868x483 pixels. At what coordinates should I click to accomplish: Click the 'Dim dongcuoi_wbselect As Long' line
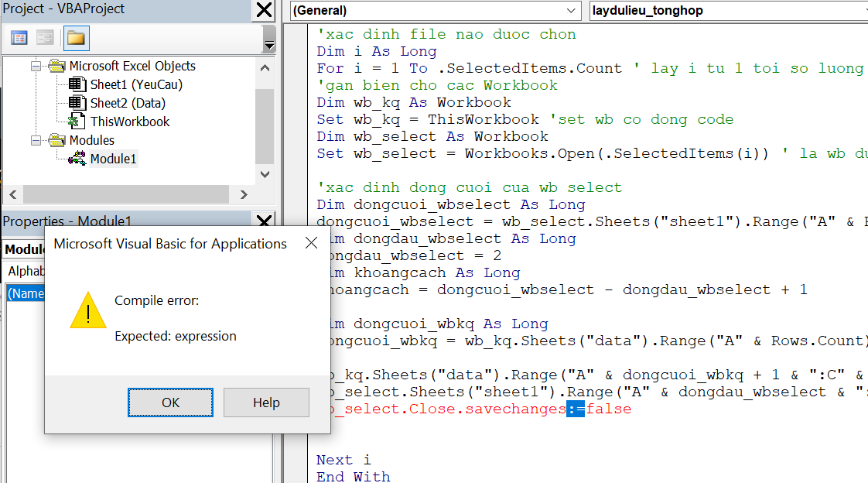pyautogui.click(x=450, y=205)
